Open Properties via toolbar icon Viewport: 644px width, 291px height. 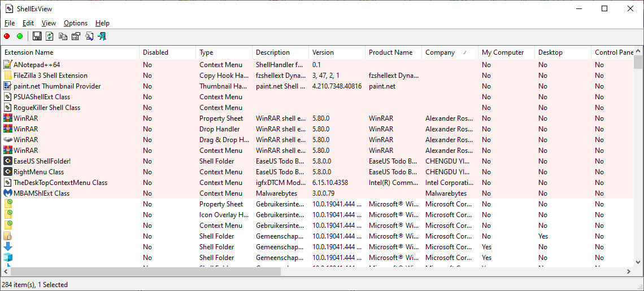click(x=76, y=37)
